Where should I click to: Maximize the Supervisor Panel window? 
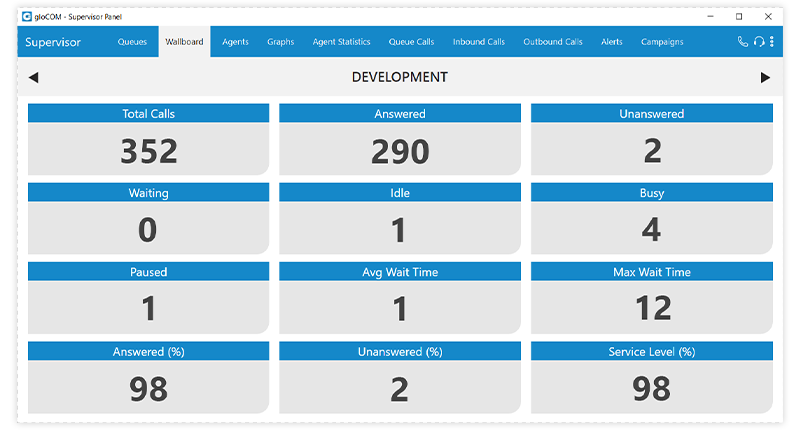pos(739,16)
